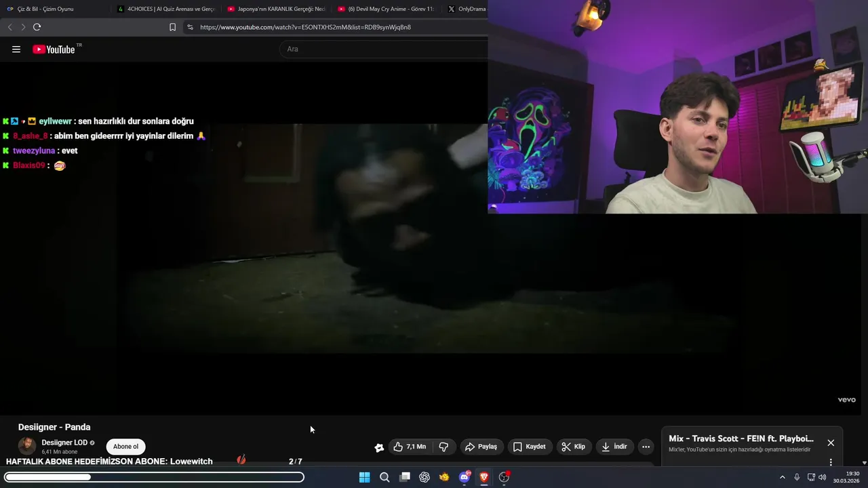Share the video via Paylaş button
The image size is (868, 488).
coord(481,447)
